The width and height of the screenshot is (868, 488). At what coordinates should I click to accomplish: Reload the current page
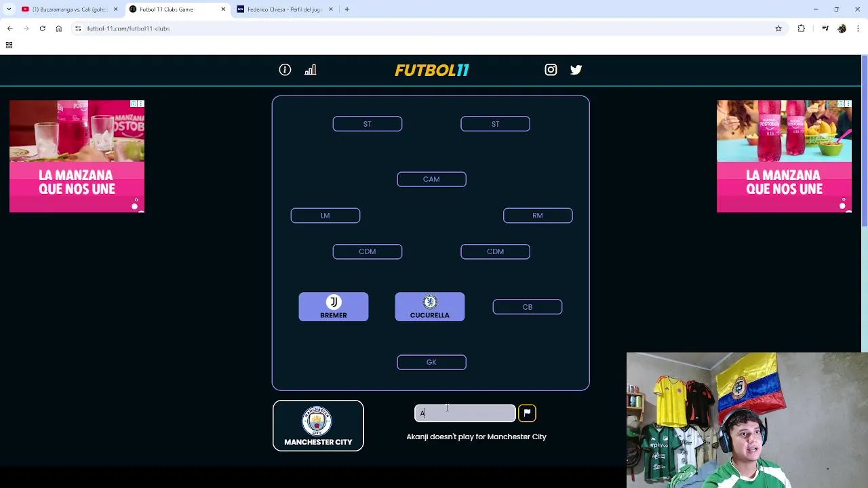click(x=42, y=28)
